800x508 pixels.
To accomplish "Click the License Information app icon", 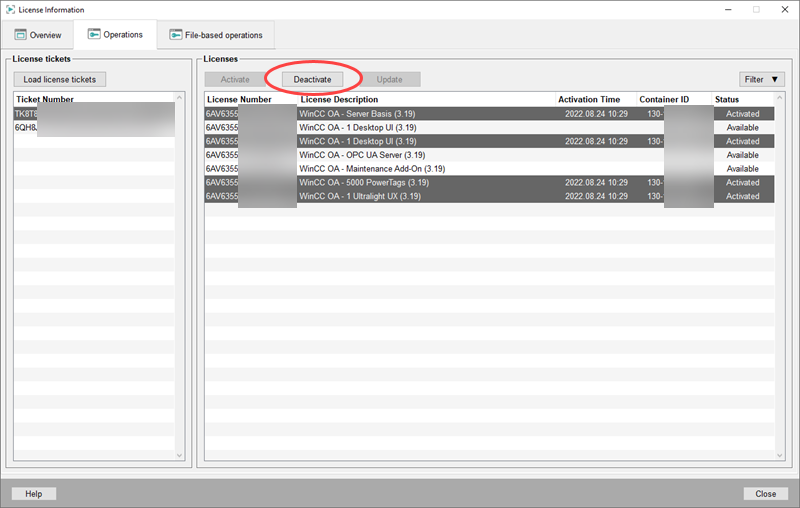I will point(10,9).
